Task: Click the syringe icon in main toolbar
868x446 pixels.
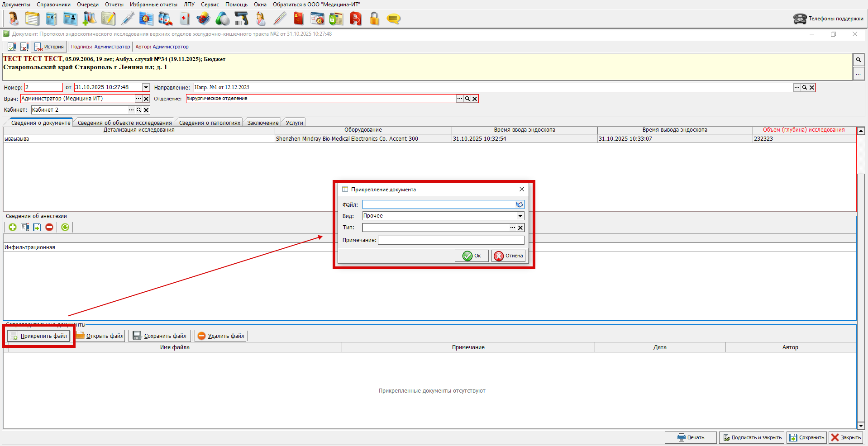Action: point(128,19)
